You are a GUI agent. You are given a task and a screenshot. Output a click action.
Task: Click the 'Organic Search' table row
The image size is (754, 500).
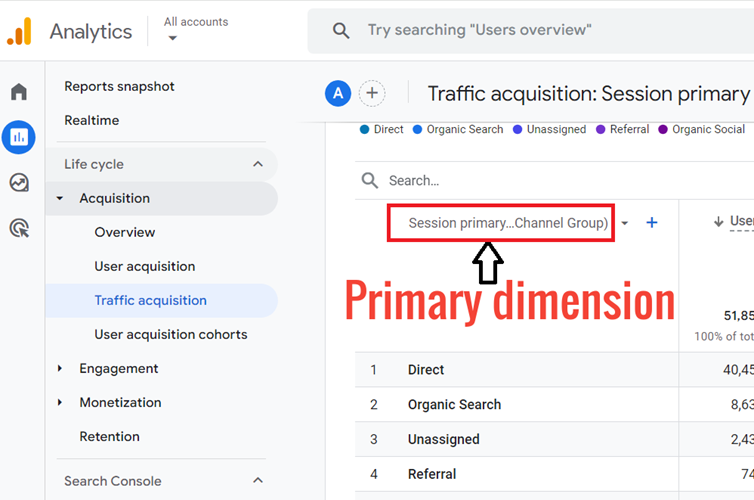point(554,405)
